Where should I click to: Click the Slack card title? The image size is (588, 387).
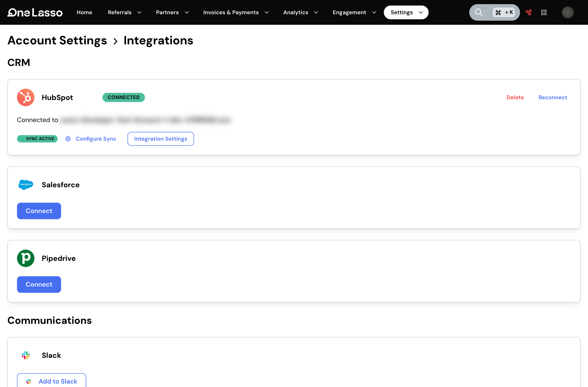(51, 355)
